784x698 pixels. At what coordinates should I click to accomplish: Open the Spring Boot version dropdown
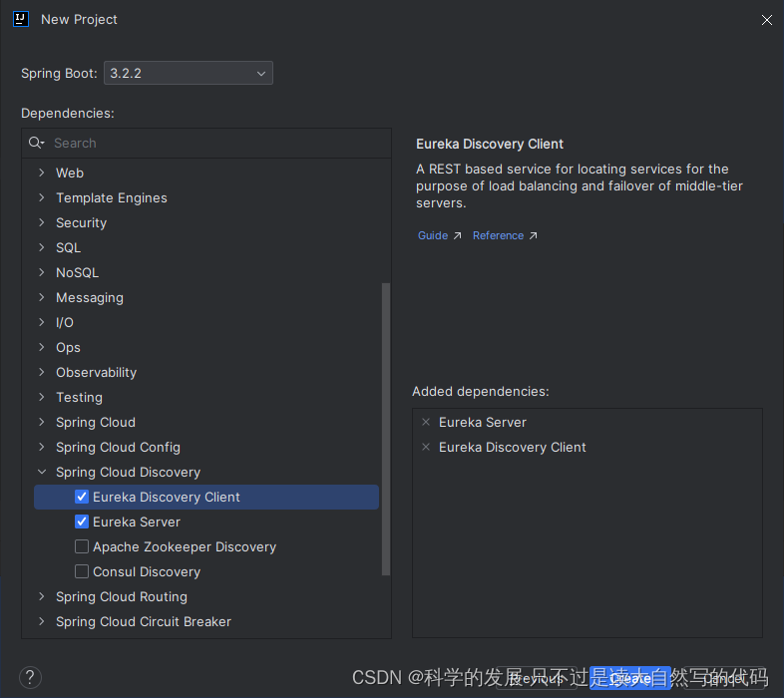coord(188,73)
